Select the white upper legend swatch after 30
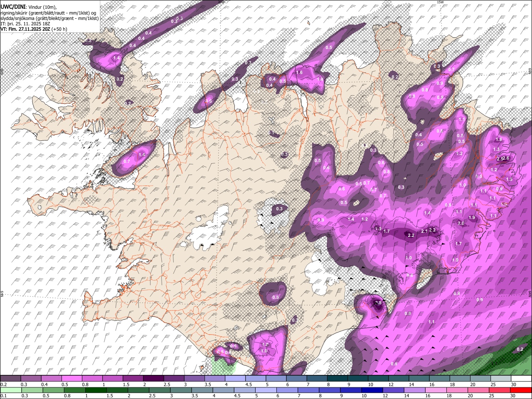The height and width of the screenshot is (399, 532). click(522, 378)
